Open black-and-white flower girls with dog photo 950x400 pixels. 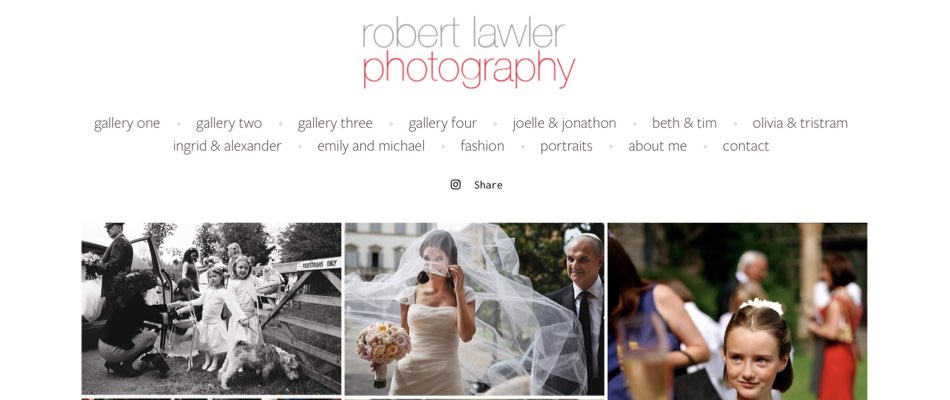[211, 308]
